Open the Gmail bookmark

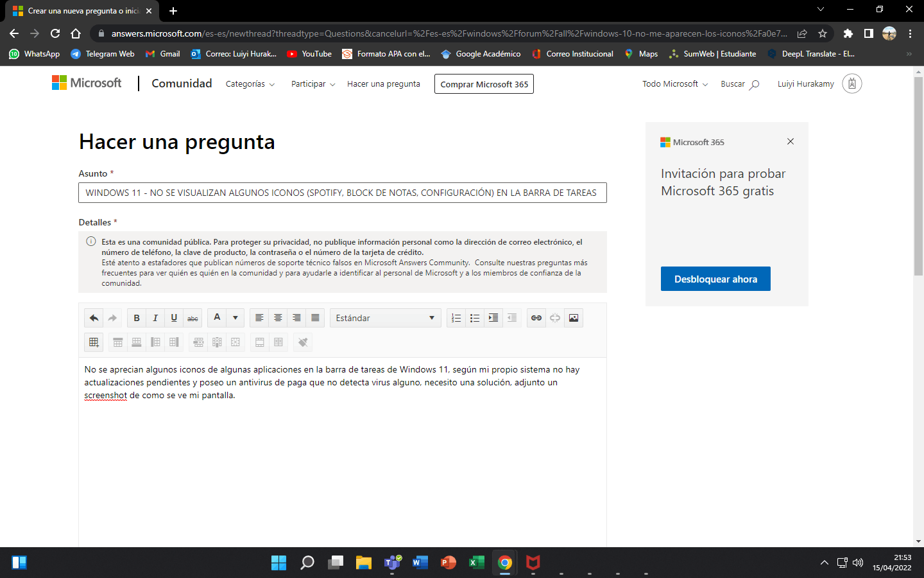pos(163,54)
